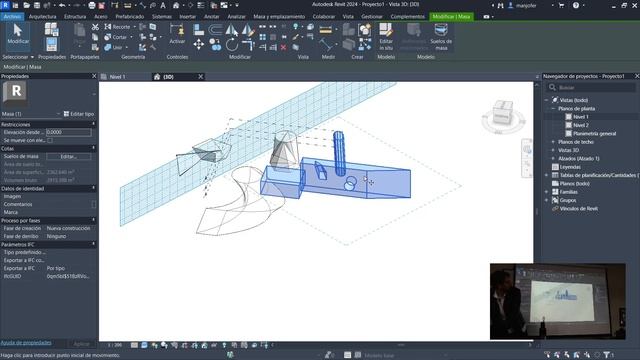Click the selection filter icon in status bar
Viewport: 640px width, 360px height.
pyautogui.click(x=607, y=355)
